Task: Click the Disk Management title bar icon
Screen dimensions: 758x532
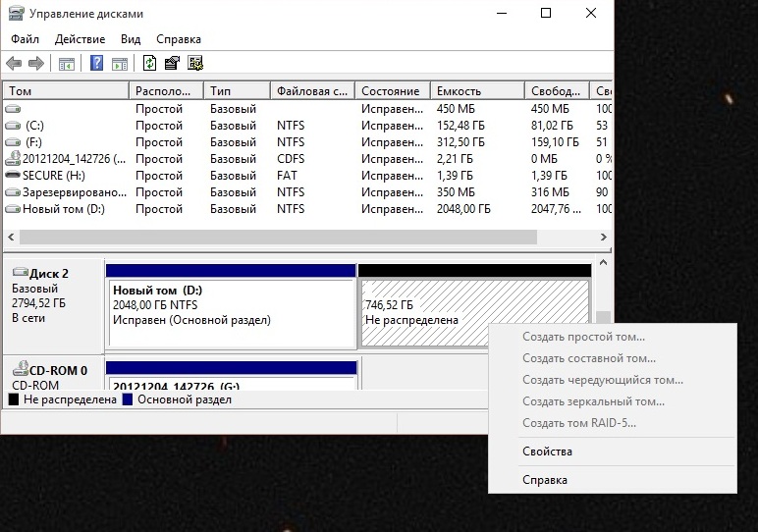Action: [x=16, y=13]
